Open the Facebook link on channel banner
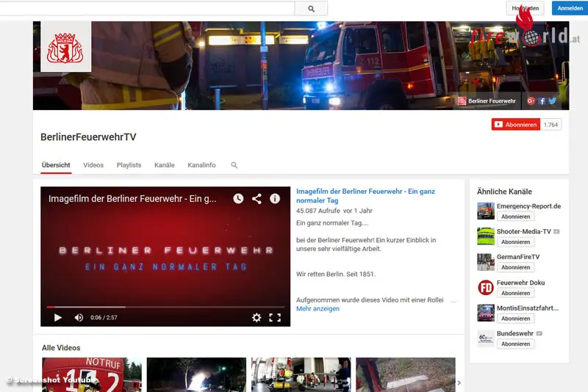 click(542, 101)
